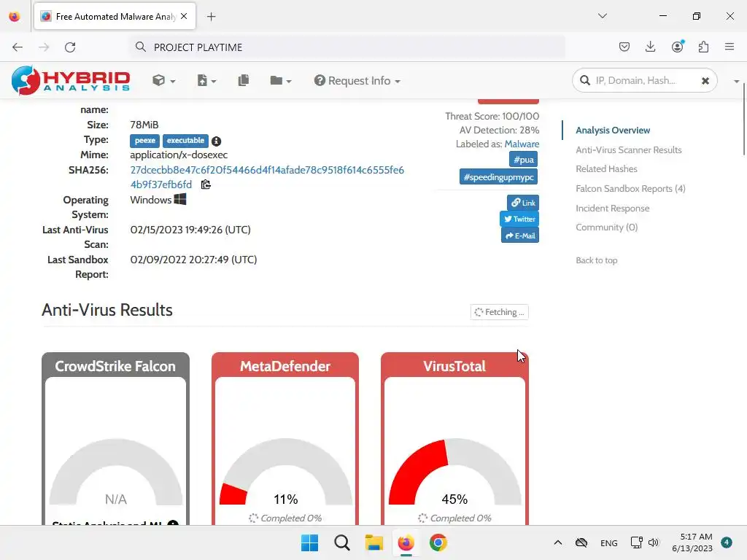
Task: Copy SHA256 hash with clipboard icon
Action: click(x=206, y=184)
